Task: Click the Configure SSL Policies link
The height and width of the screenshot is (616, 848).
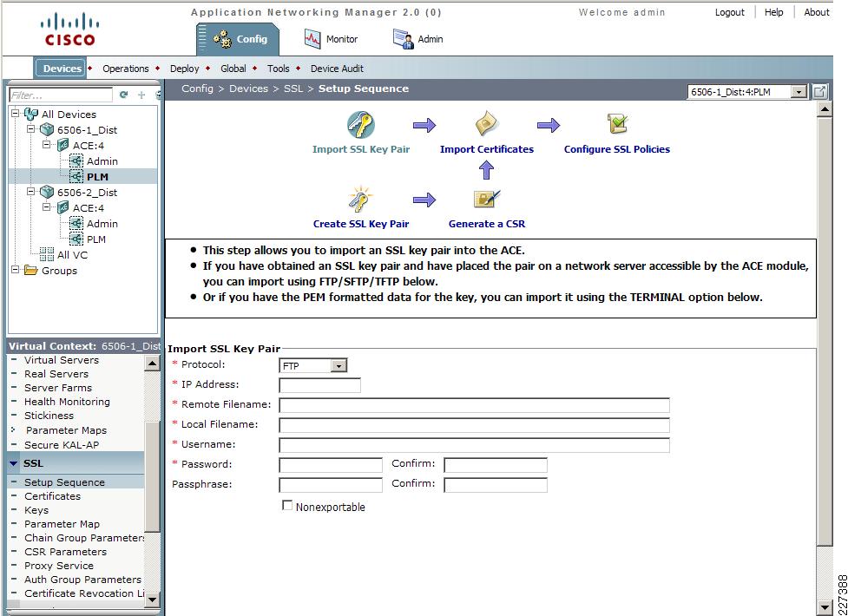Action: tap(617, 149)
